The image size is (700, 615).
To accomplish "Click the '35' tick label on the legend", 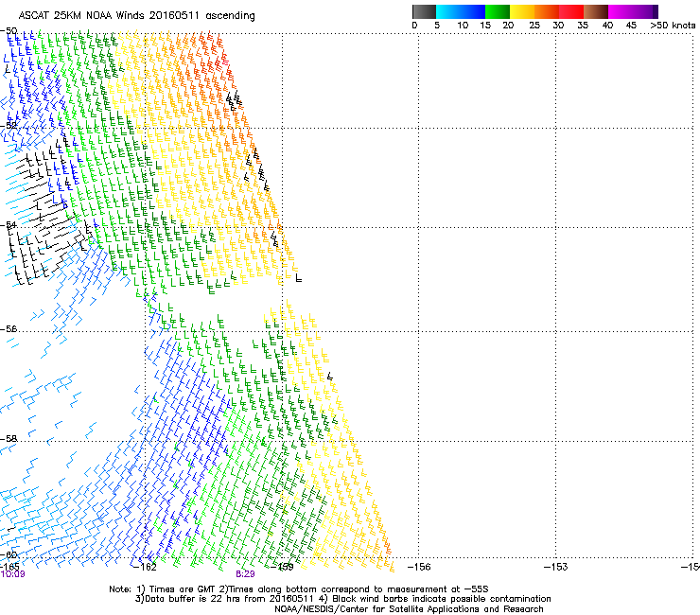I will (583, 26).
